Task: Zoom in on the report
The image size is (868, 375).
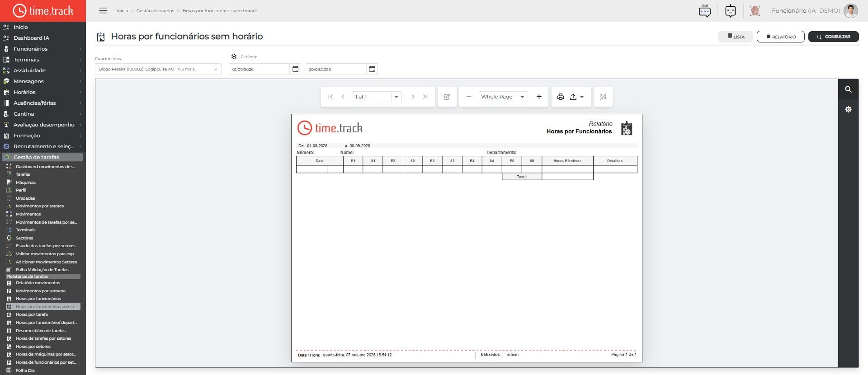Action: pos(539,97)
